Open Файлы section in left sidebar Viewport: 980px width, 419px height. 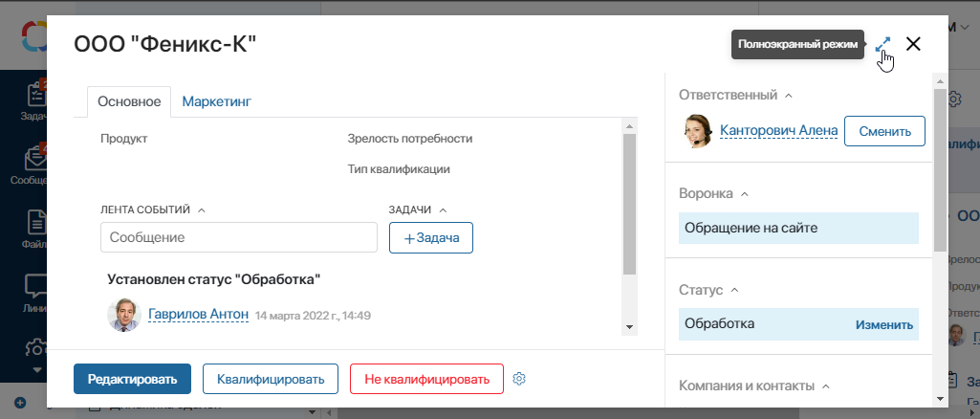coord(36,229)
